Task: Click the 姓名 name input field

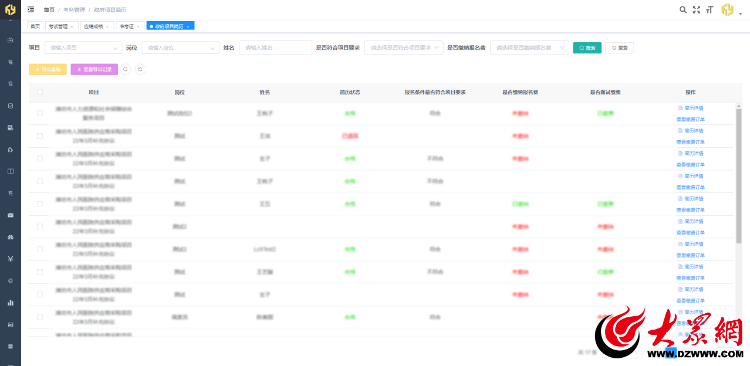Action: click(x=276, y=48)
